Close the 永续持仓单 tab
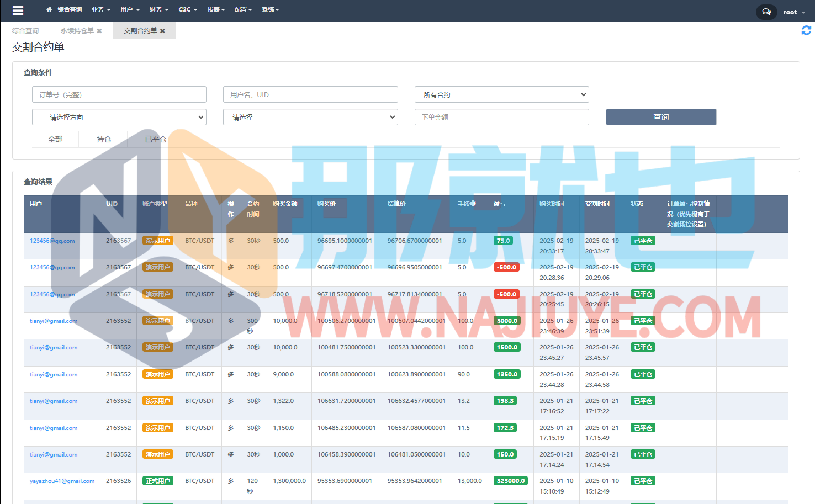 (99, 31)
